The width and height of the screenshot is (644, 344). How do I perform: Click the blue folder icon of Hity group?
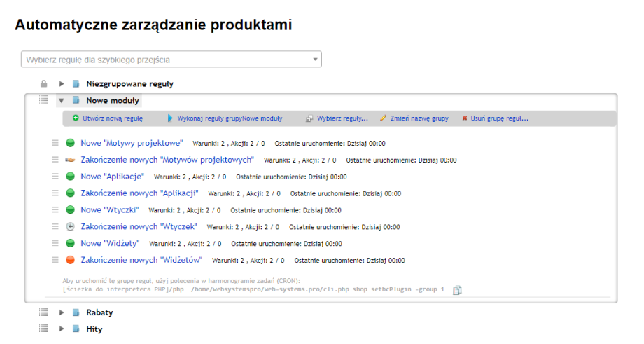click(x=76, y=328)
